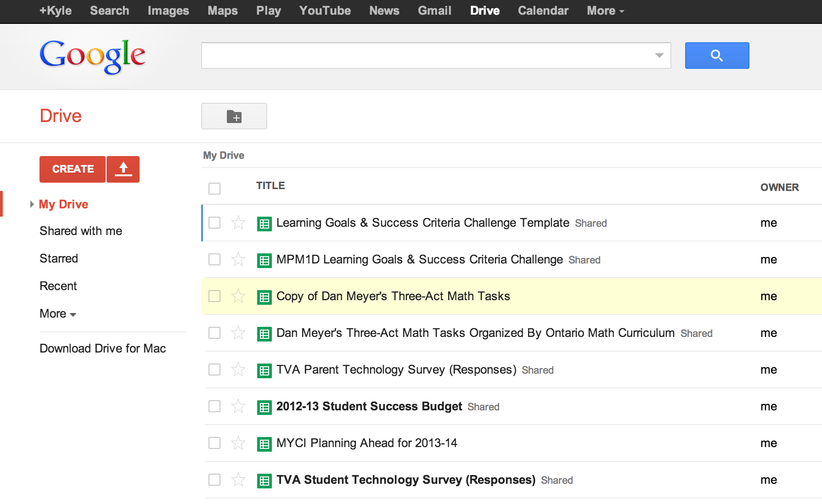Open +Kyle in top navigation
This screenshot has width=822, height=504.
56,11
